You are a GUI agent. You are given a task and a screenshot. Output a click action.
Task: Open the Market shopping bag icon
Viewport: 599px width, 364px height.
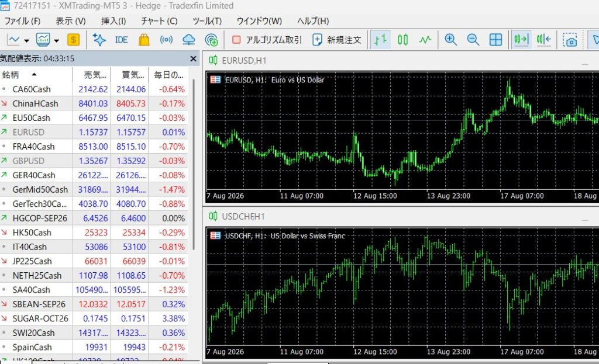[x=144, y=40]
